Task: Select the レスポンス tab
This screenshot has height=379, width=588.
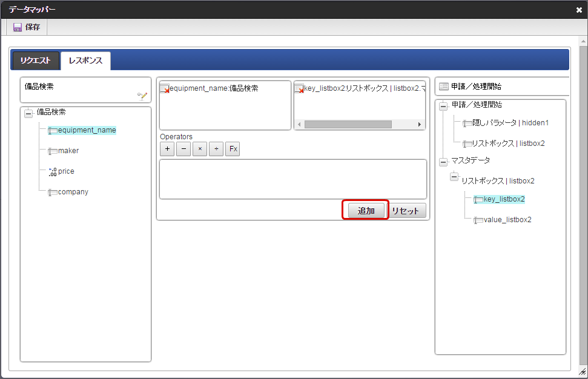Action: [85, 61]
